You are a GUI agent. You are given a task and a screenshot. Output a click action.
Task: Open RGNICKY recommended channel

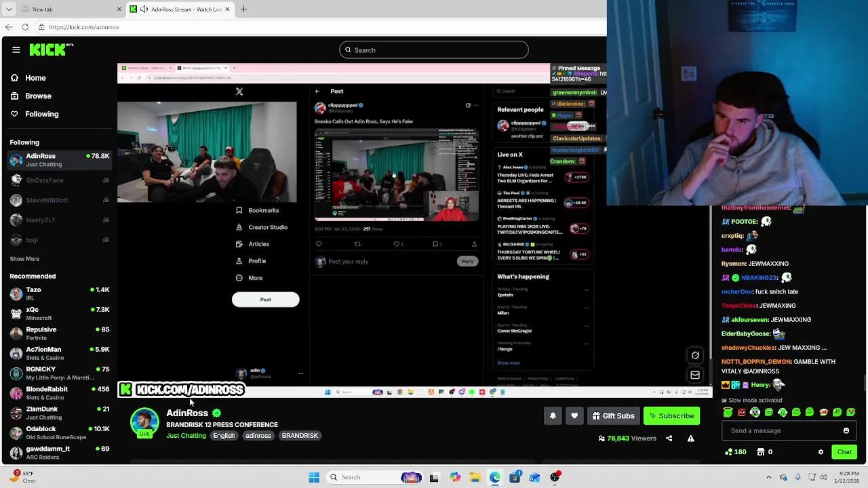point(59,373)
